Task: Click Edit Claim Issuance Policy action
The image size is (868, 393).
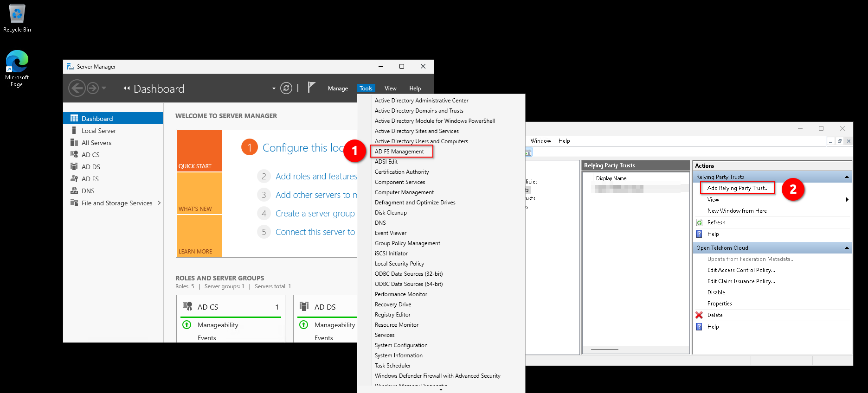Action: coord(741,281)
